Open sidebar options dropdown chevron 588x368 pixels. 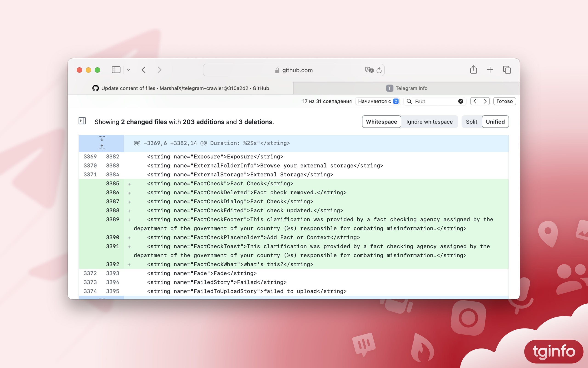128,70
